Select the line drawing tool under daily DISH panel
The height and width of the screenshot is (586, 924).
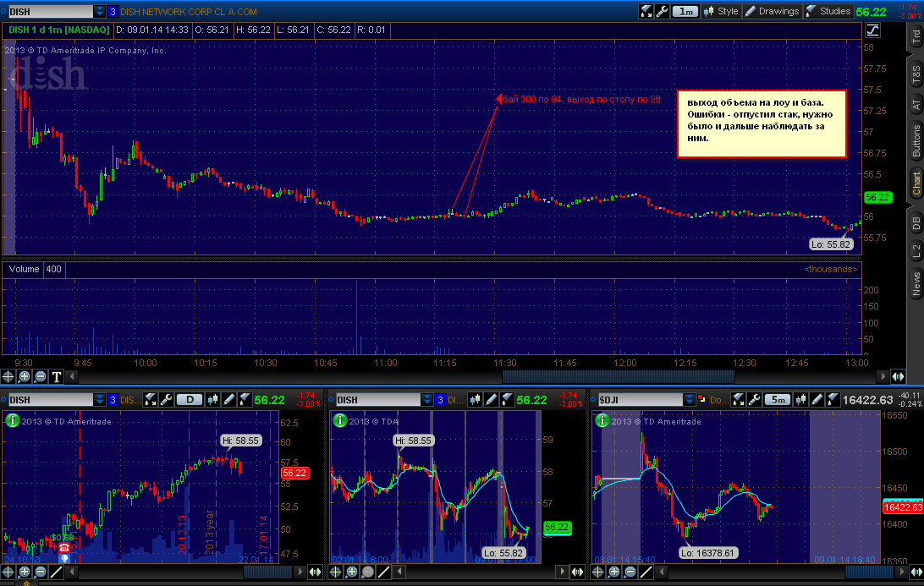tap(57, 572)
